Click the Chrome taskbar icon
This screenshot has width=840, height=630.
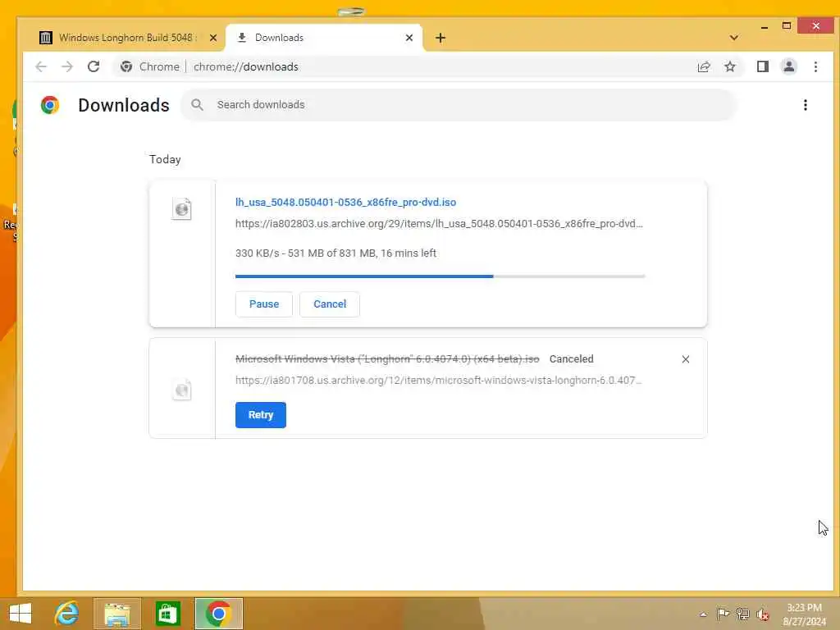[218, 614]
